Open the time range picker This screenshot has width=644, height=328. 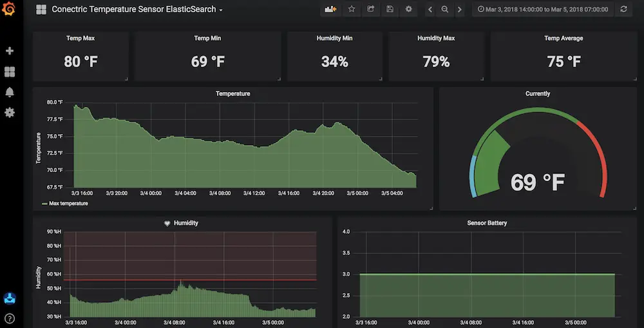(542, 9)
